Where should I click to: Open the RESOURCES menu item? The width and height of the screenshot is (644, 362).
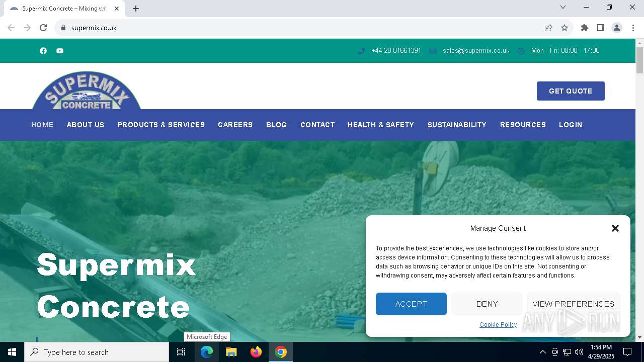click(523, 125)
